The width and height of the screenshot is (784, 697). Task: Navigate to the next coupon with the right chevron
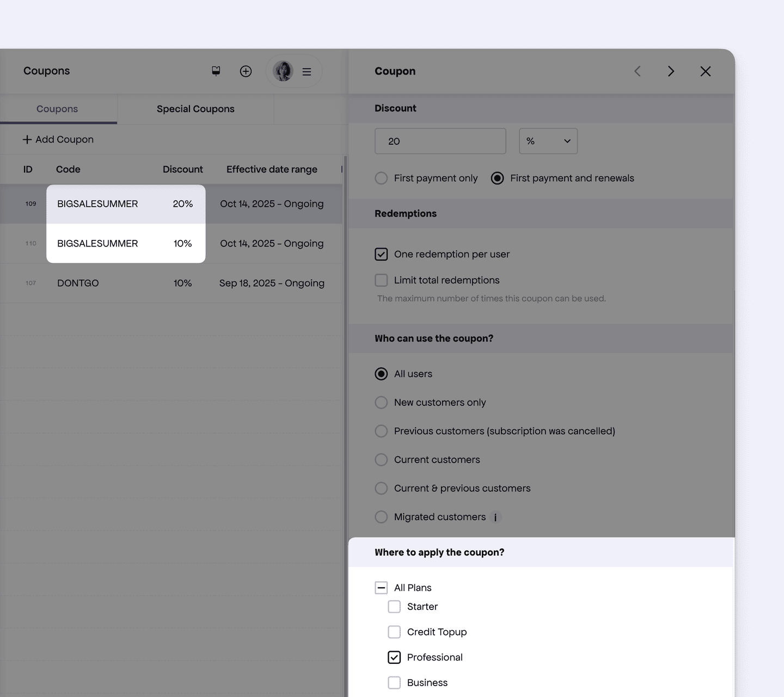[x=671, y=71]
